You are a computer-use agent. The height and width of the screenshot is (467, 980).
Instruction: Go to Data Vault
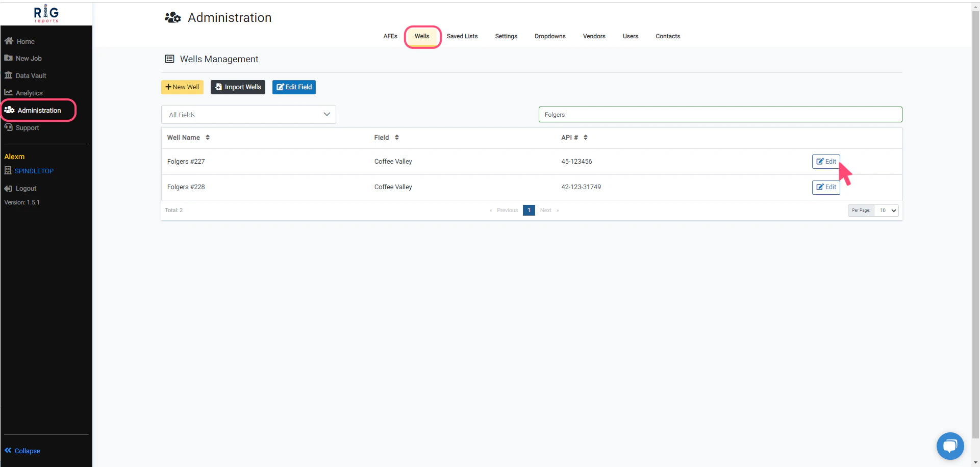click(x=26, y=75)
